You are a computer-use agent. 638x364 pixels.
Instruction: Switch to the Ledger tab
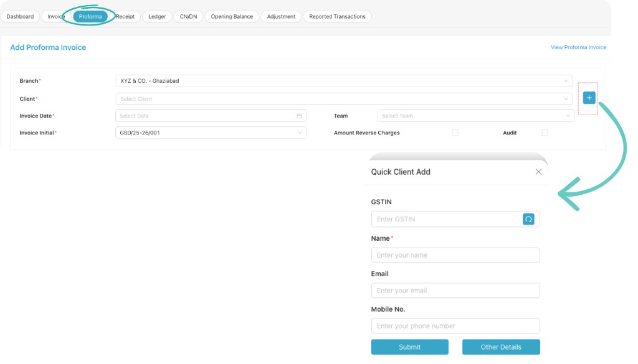(156, 16)
